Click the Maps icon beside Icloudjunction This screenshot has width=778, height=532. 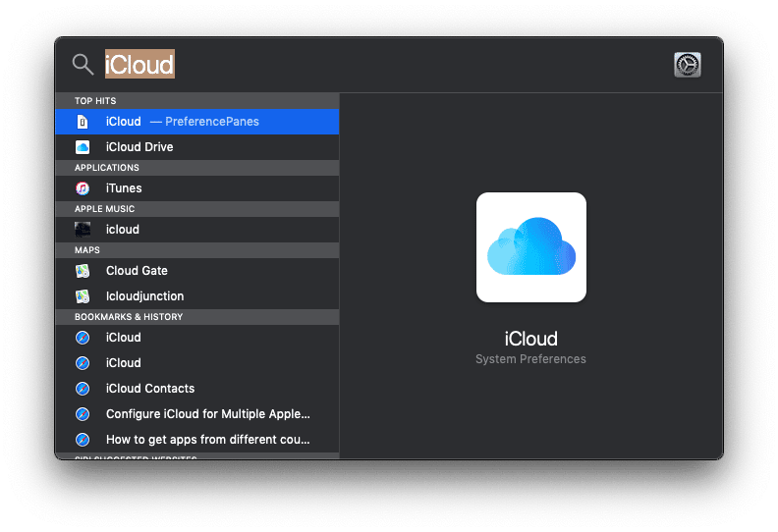83,296
